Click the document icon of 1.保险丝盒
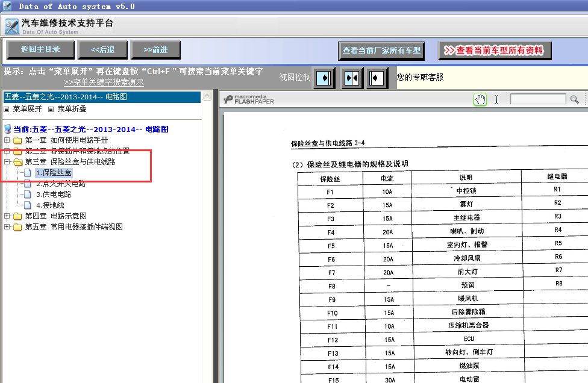The image size is (588, 383). (x=28, y=173)
